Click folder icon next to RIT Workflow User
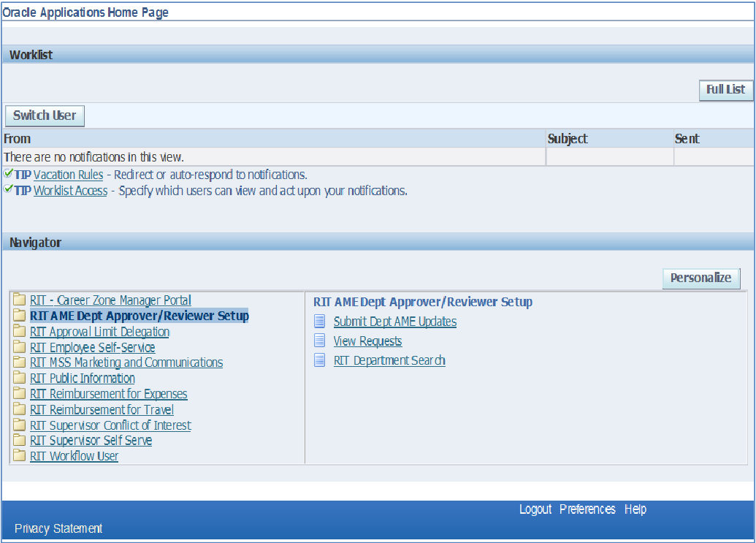Viewport: 756px width, 543px height. click(19, 456)
